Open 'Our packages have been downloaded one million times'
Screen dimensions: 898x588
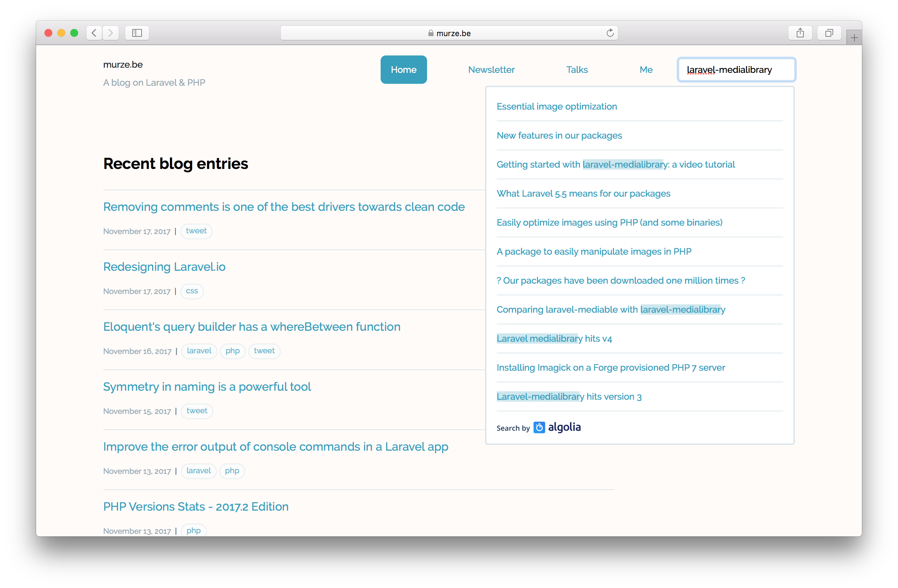click(x=621, y=280)
